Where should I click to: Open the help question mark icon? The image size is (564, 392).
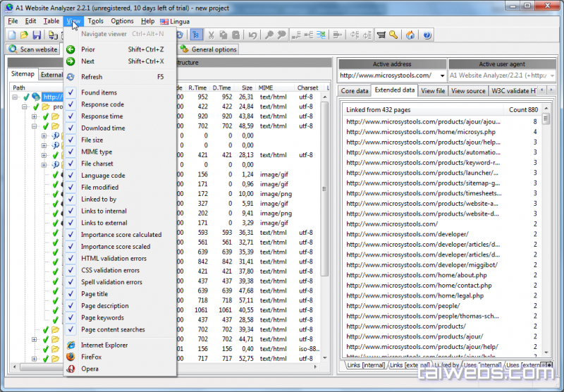pyautogui.click(x=427, y=35)
